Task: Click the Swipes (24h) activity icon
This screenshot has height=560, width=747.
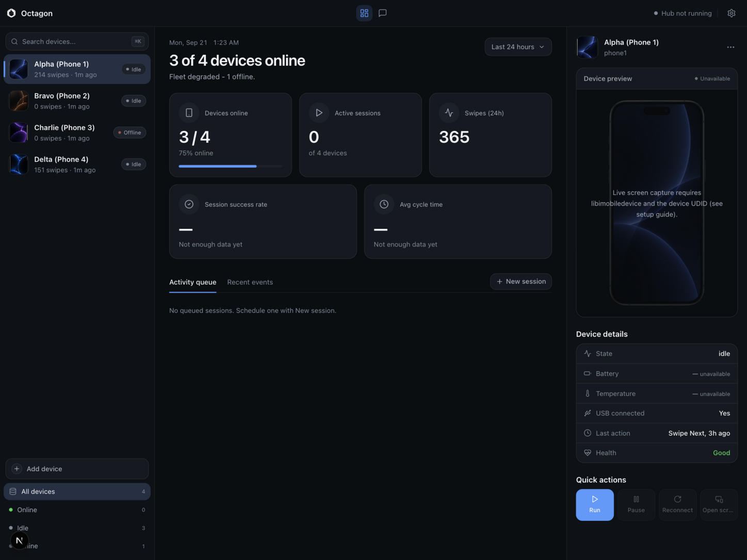Action: tap(449, 113)
